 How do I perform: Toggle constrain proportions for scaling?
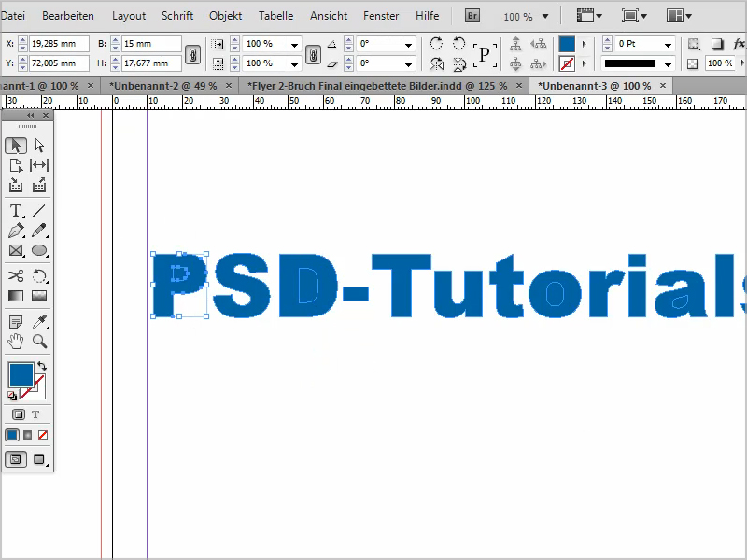313,53
